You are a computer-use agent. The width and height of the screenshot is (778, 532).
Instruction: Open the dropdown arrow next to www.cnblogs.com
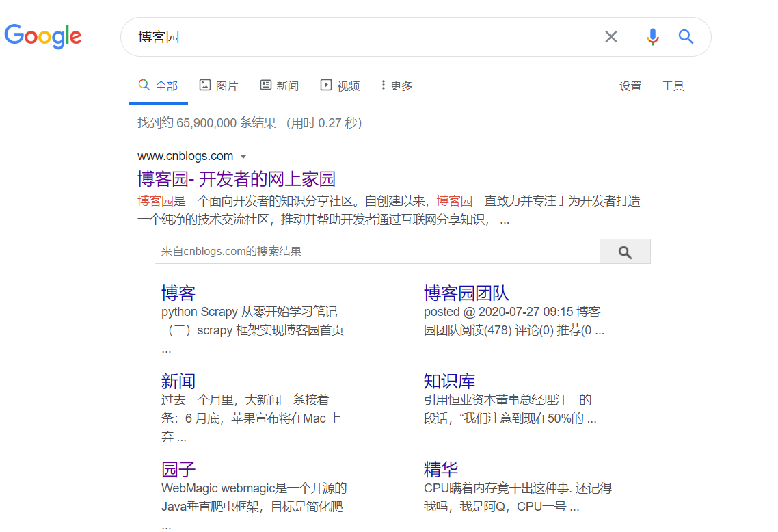click(x=243, y=157)
